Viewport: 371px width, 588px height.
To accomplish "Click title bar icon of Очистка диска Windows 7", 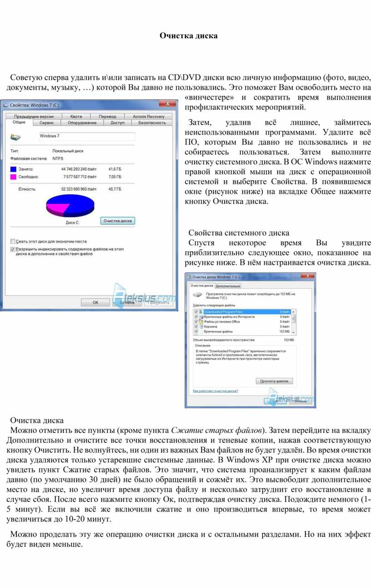I will point(189,277).
